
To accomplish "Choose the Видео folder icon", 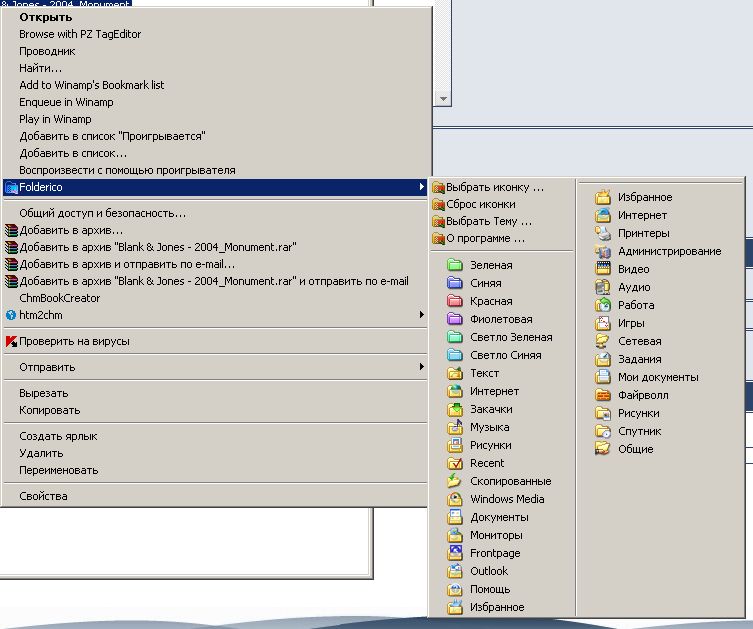I will coord(603,269).
